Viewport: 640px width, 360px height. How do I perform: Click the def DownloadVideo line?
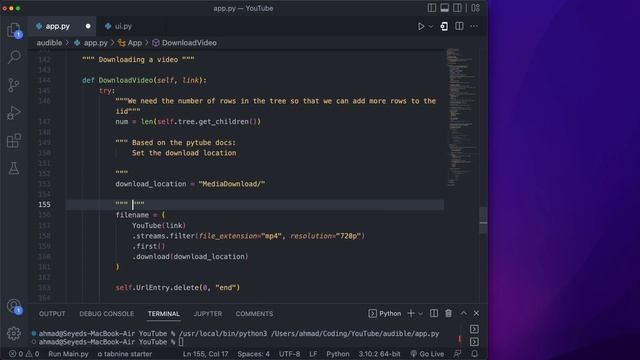click(144, 80)
